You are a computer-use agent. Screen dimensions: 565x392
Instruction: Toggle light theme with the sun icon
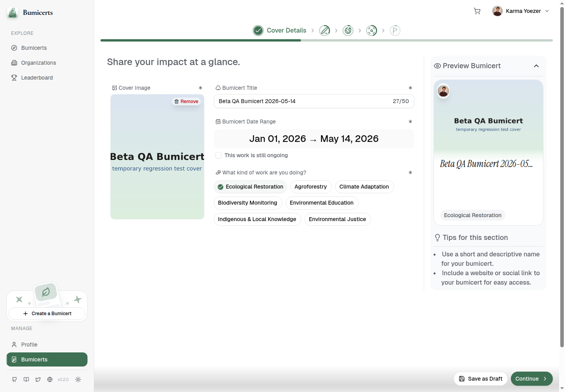click(78, 379)
